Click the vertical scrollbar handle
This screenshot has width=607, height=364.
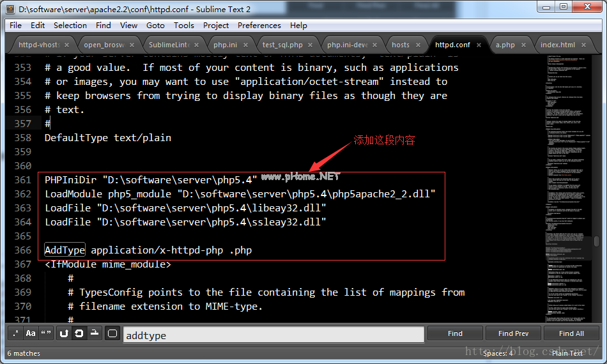pyautogui.click(x=597, y=241)
